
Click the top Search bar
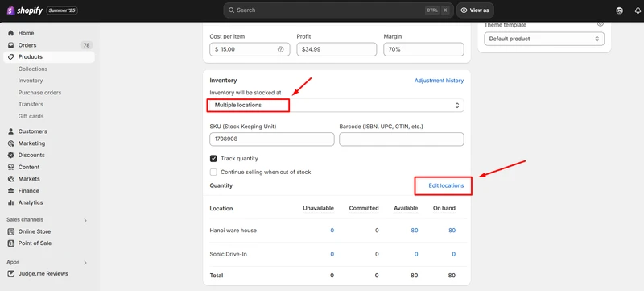(338, 10)
